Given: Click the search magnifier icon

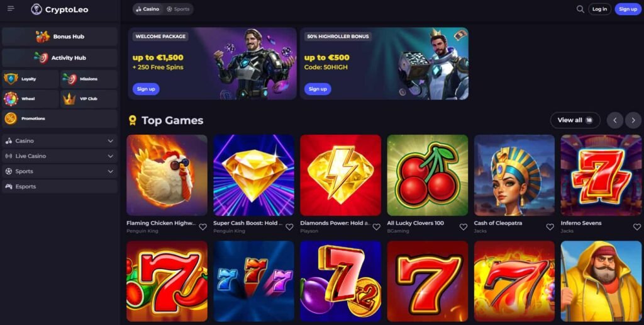Looking at the screenshot, I should (x=580, y=9).
